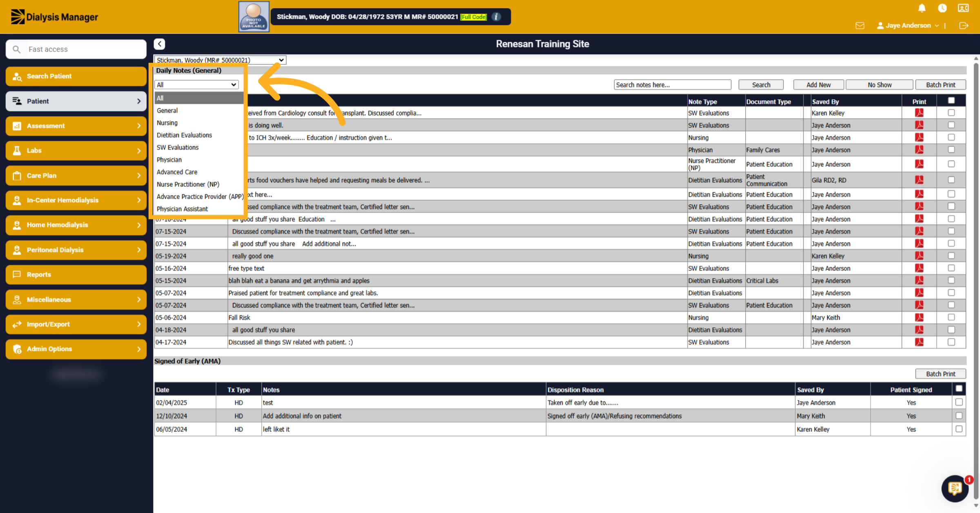Viewport: 980px width, 513px height.
Task: Expand the In-Center Hemodialysis sidebar menu
Action: pyautogui.click(x=76, y=200)
